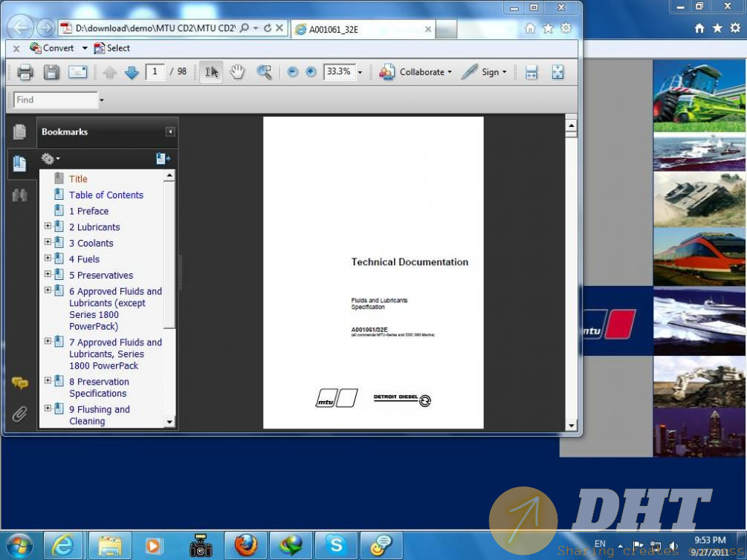The height and width of the screenshot is (560, 747).
Task: Open the Collaborate dropdown menu
Action: [415, 72]
